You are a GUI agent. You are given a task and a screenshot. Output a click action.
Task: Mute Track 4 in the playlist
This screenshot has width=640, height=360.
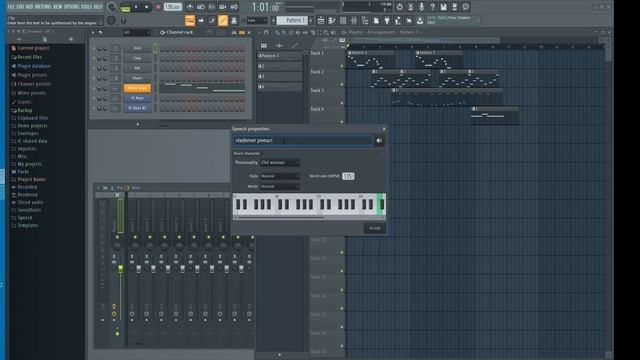point(342,122)
